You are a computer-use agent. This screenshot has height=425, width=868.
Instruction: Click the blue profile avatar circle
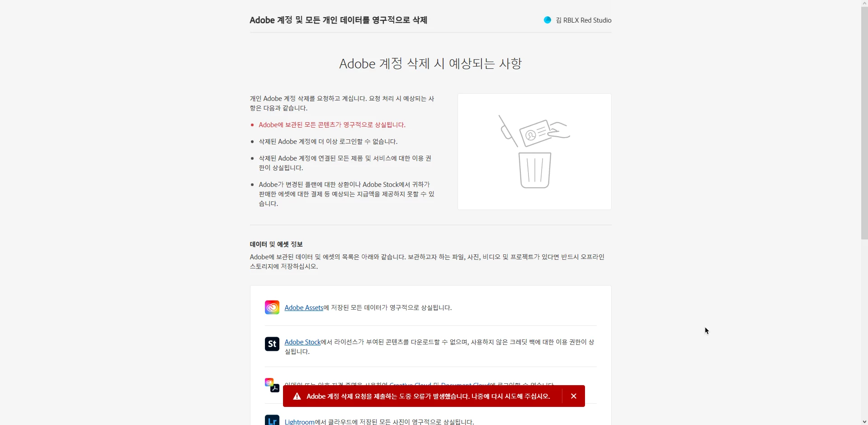click(547, 20)
